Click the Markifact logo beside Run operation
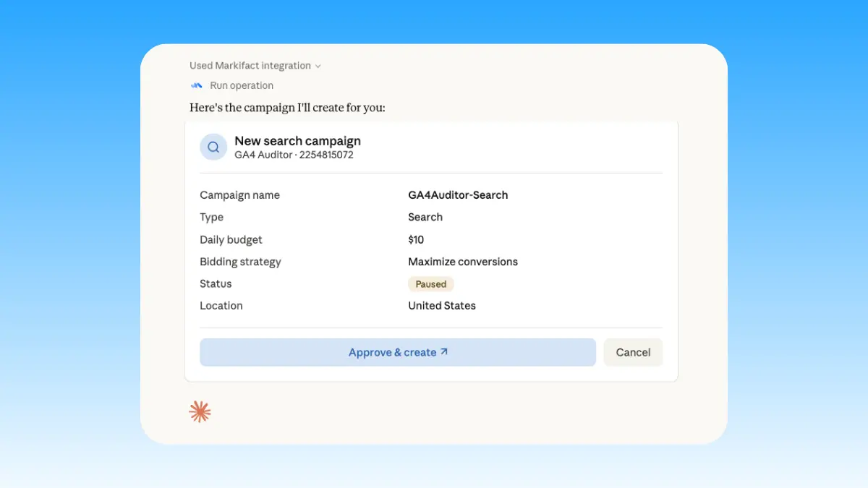This screenshot has height=488, width=868. click(195, 85)
